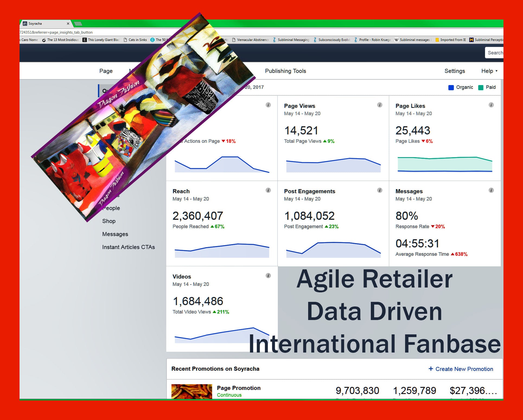Open Vernacular Abstinence bookmark
Image resolution: width=523 pixels, height=420 pixels.
pyautogui.click(x=251, y=40)
